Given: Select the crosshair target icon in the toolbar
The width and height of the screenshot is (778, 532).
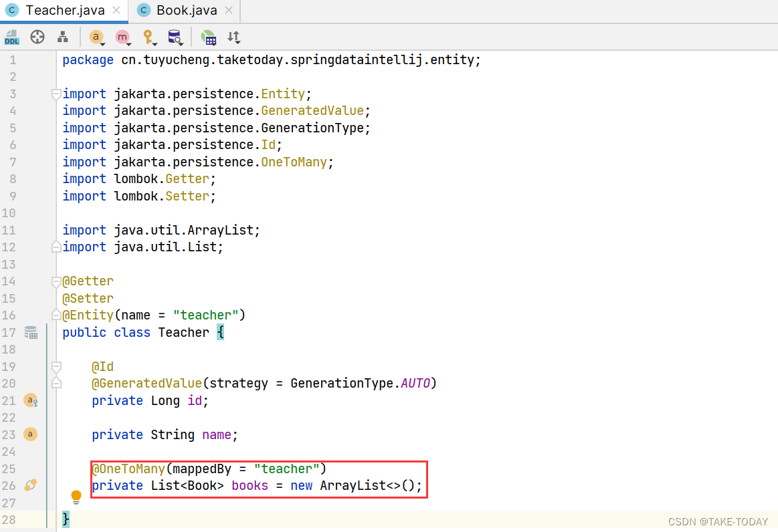Looking at the screenshot, I should pos(37,37).
